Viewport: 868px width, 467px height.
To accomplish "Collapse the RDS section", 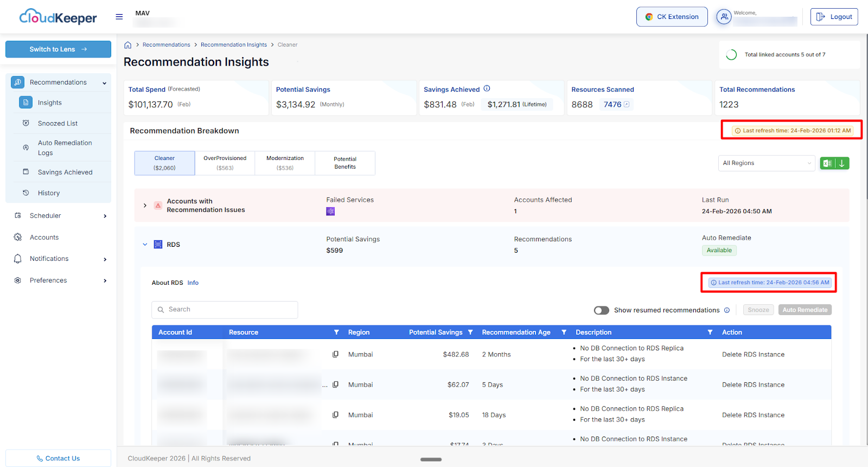I will (145, 245).
